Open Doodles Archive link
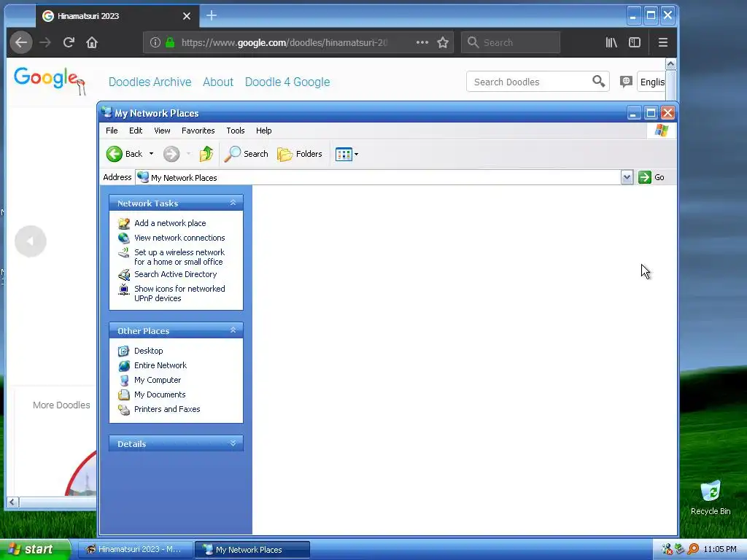Screen dimensions: 747x560 tap(150, 82)
